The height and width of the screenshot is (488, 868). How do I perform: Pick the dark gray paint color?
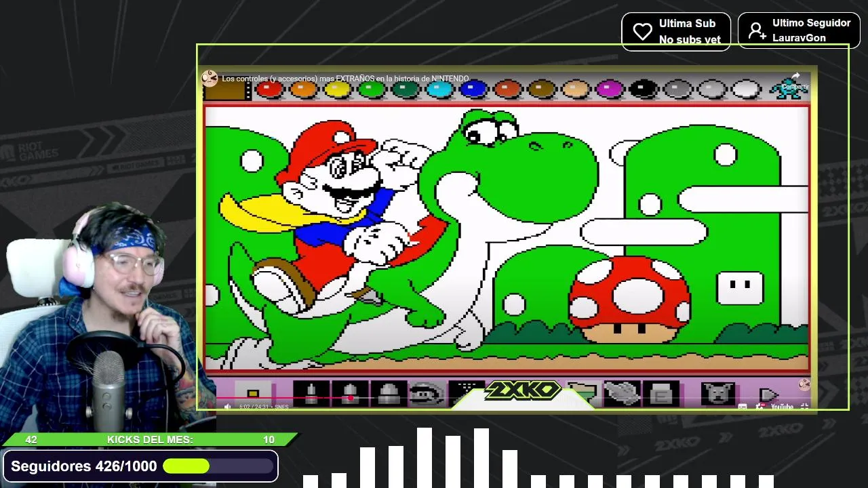pos(677,89)
